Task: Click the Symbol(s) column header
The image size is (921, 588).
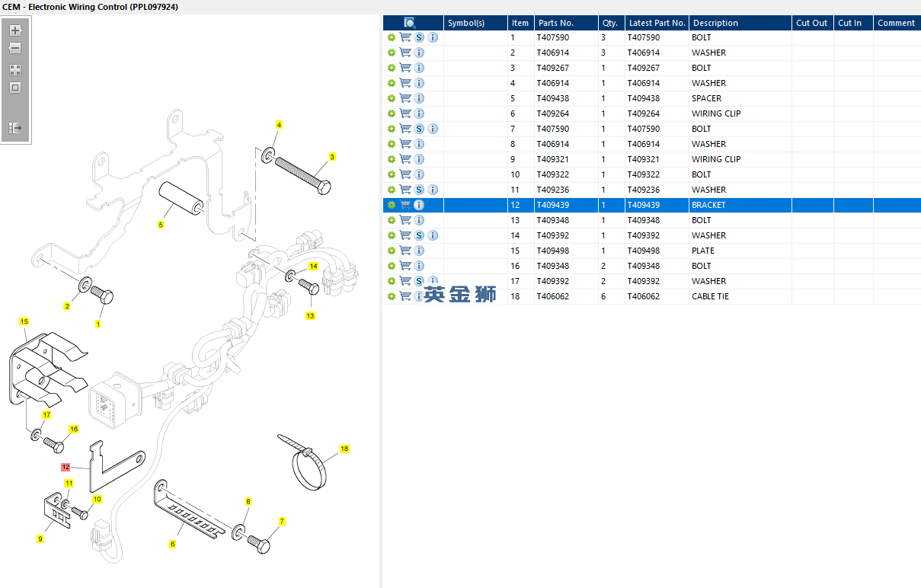Action: (475, 23)
